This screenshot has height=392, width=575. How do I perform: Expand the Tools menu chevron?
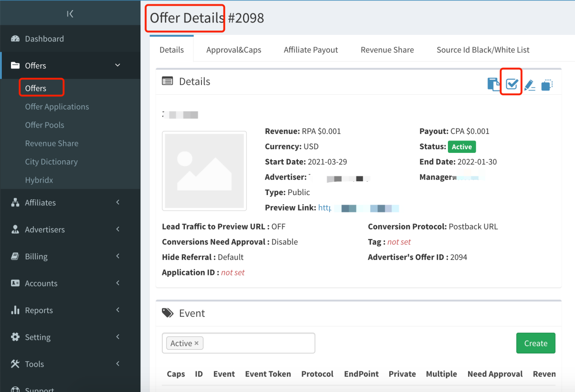[x=118, y=364]
